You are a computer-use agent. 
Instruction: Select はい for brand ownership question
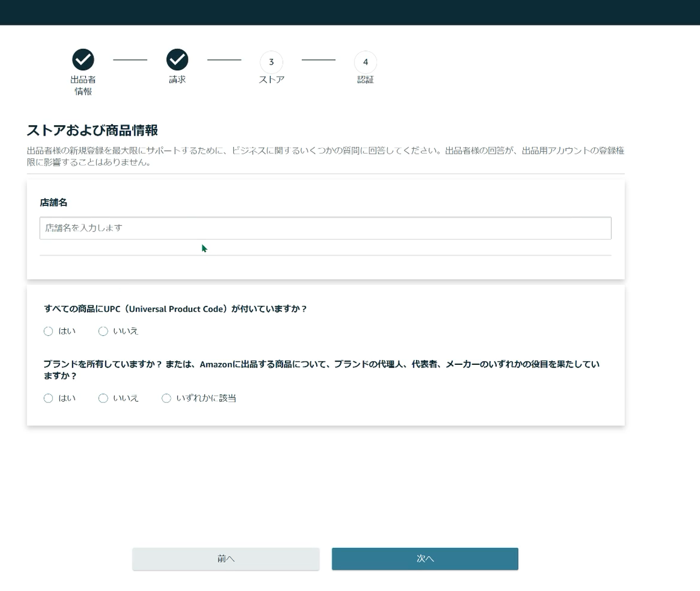point(48,398)
